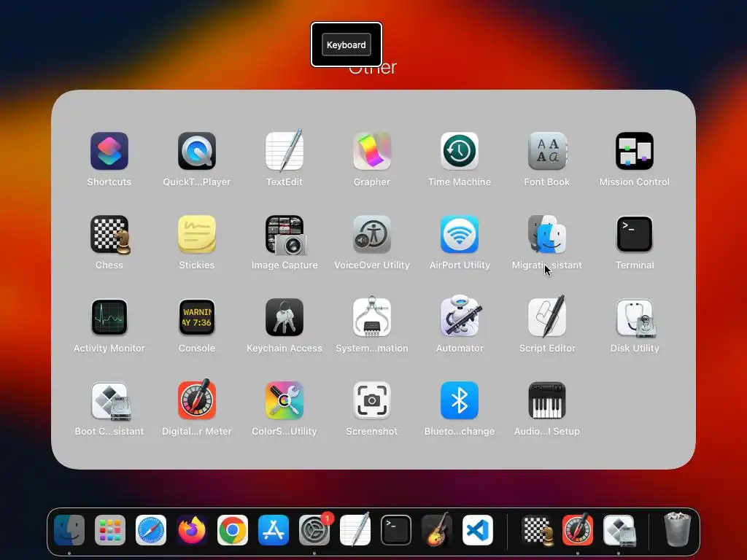
Task: Open TextEdit from the Dock
Action: [x=355, y=530]
